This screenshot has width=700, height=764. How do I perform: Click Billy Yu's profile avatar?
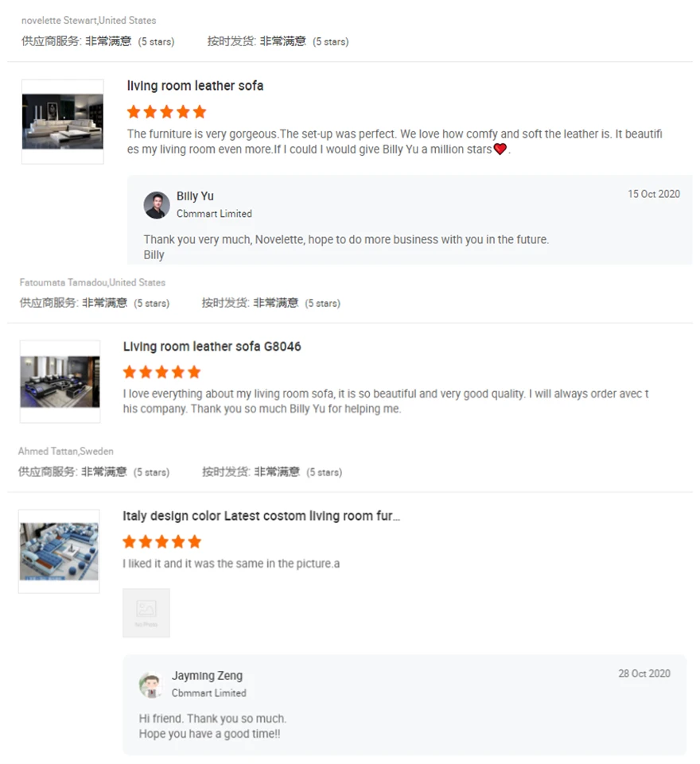tap(157, 204)
